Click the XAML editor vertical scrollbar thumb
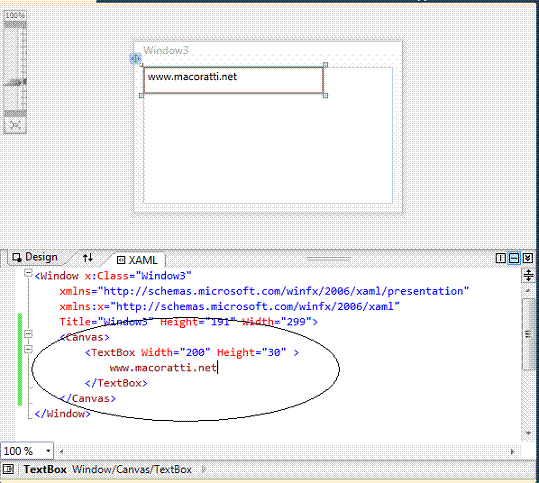The width and height of the screenshot is (539, 483). click(528, 334)
